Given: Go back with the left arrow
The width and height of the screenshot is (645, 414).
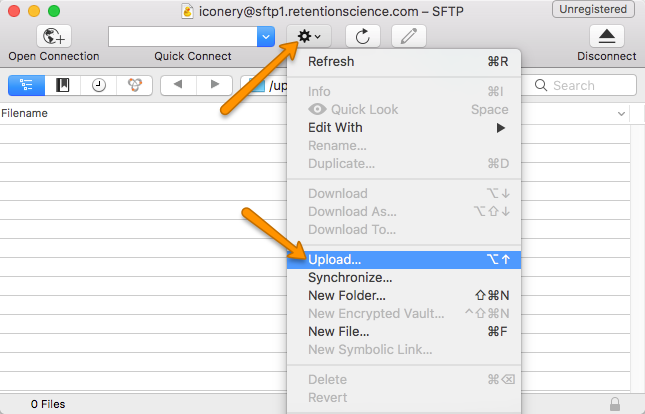Looking at the screenshot, I should tap(178, 85).
